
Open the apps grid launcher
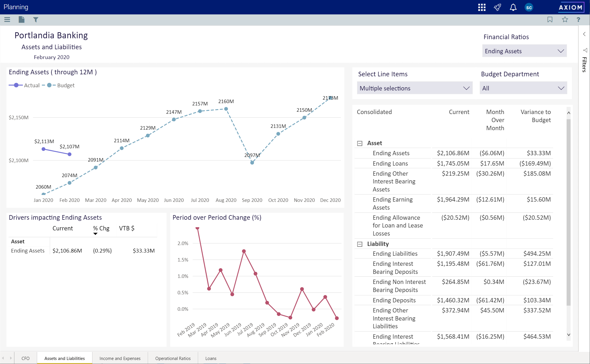(482, 7)
